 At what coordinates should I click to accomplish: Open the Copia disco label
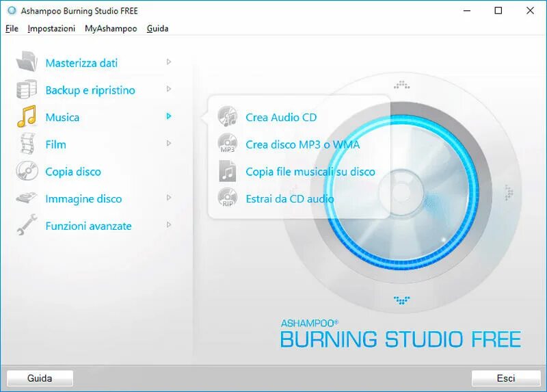click(x=73, y=172)
